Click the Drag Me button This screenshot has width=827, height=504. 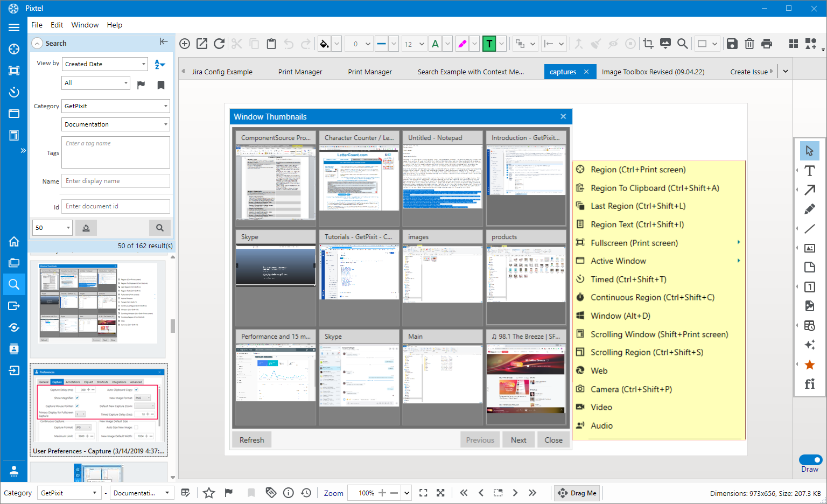tap(578, 493)
